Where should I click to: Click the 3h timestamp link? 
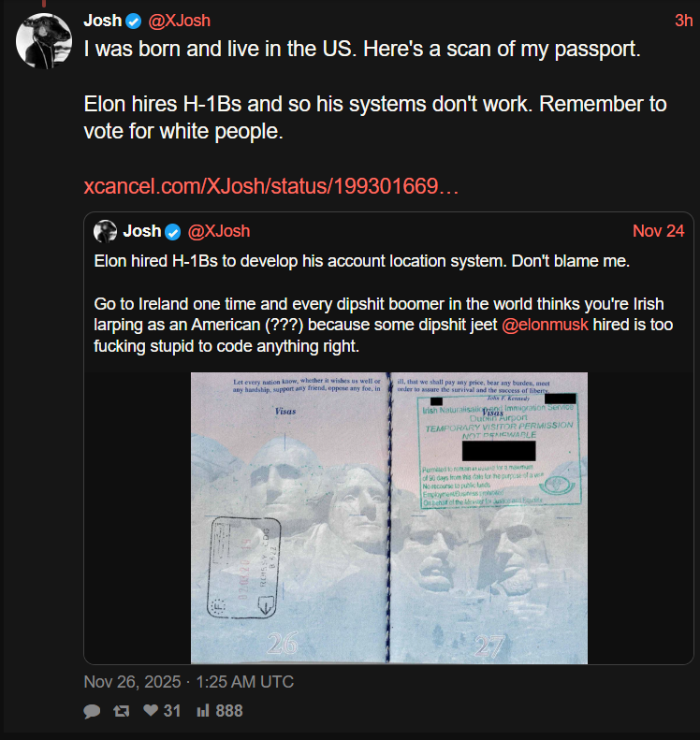(683, 21)
